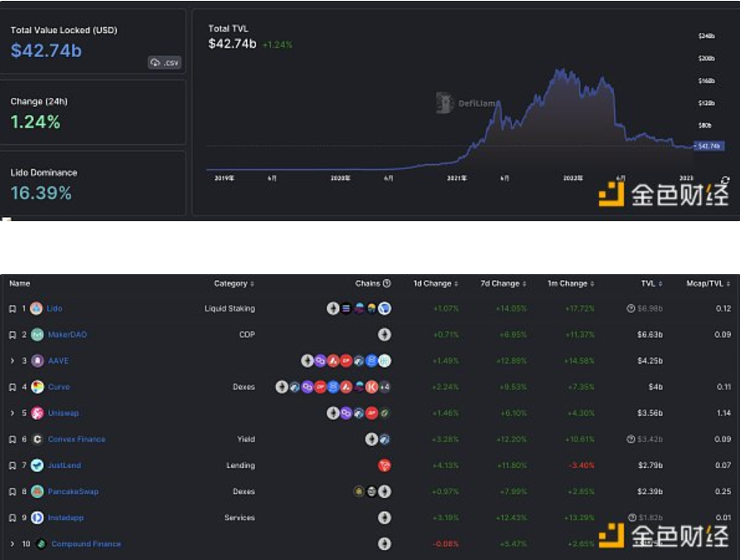The width and height of the screenshot is (740, 560).
Task: Click the +4 more chains badge in Curve row
Action: click(385, 388)
